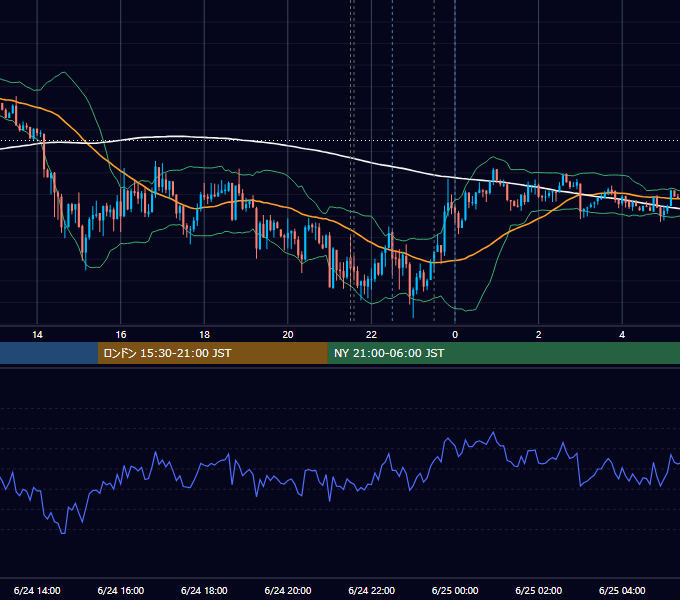This screenshot has height=600, width=680.
Task: Click the 16 hour label on price chart axis
Action: (121, 335)
